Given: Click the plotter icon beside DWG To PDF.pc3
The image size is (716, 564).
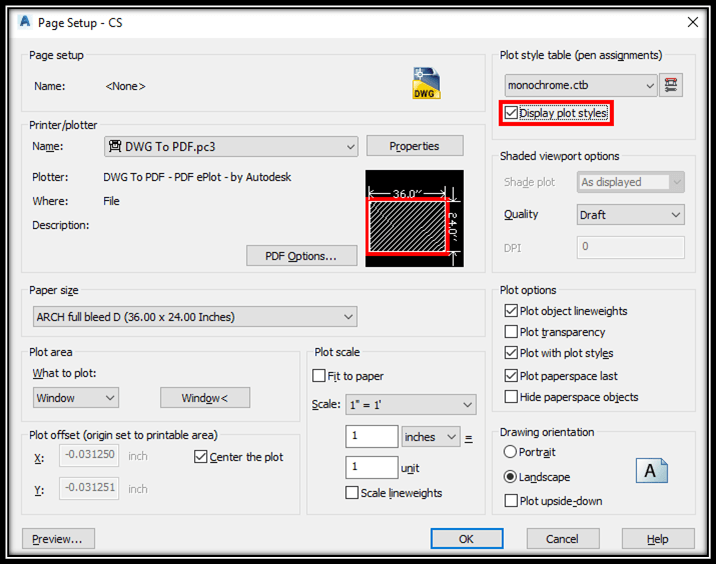Looking at the screenshot, I should (x=115, y=146).
